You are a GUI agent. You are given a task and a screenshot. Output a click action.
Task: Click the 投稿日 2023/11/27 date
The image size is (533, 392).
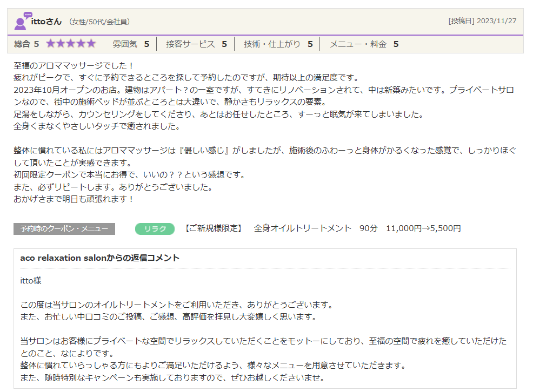(x=482, y=21)
